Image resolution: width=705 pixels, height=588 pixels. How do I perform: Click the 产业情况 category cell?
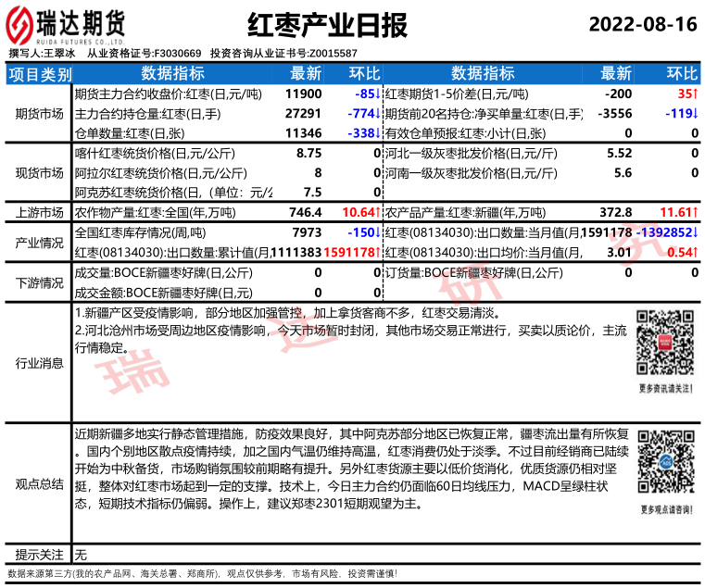[39, 242]
